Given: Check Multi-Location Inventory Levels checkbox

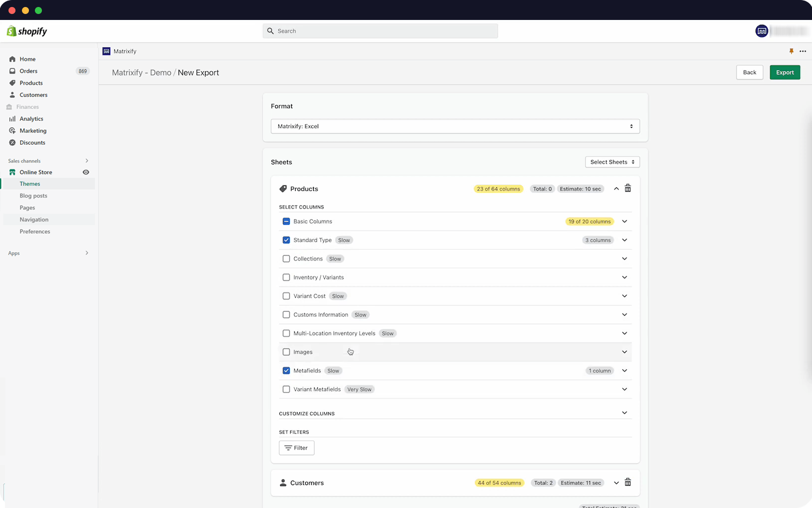Looking at the screenshot, I should coord(286,333).
